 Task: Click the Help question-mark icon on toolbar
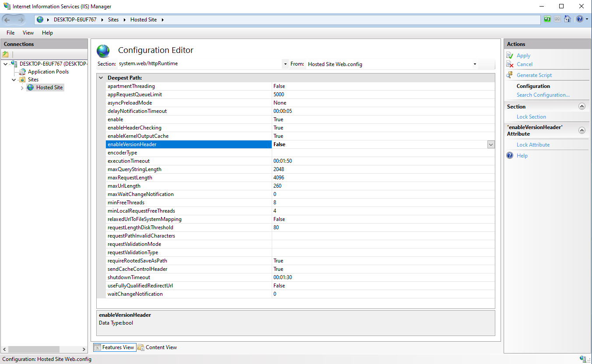[579, 19]
